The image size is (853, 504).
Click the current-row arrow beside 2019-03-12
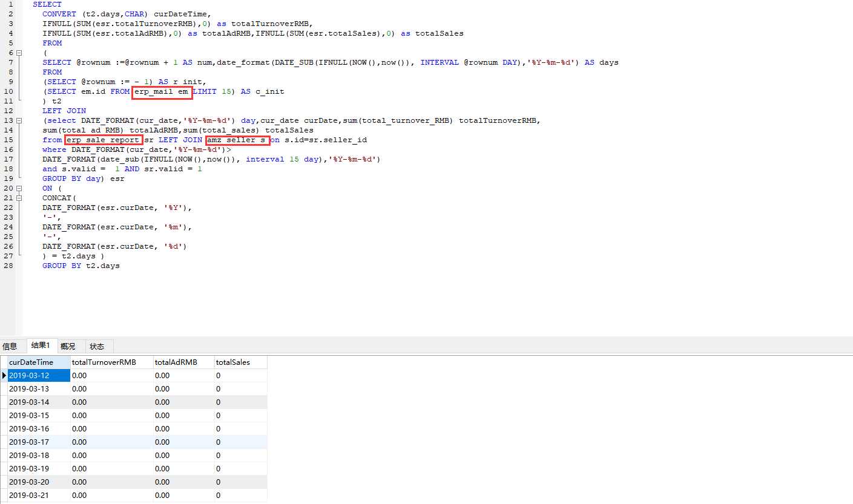pos(4,376)
